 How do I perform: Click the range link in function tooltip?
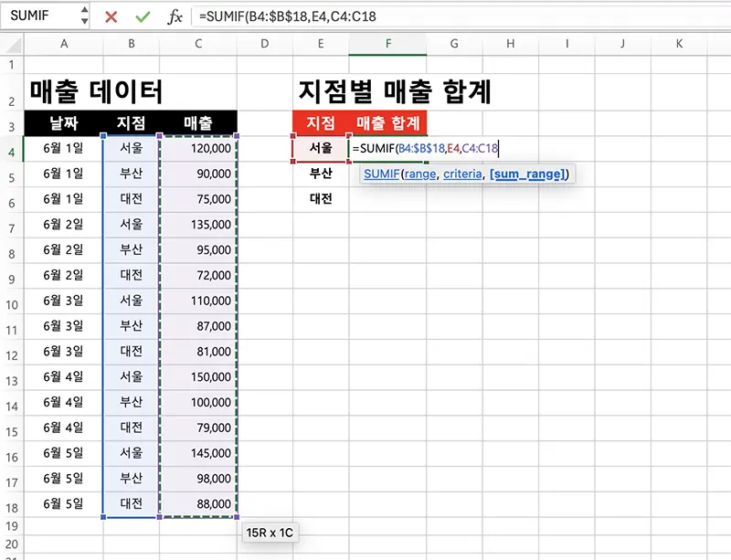point(420,174)
